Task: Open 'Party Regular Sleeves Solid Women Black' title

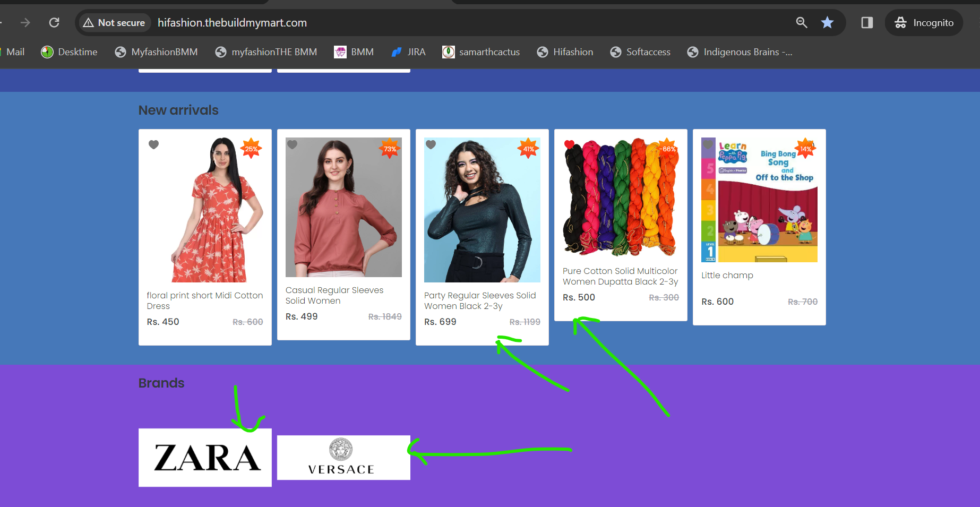Action: (x=480, y=300)
